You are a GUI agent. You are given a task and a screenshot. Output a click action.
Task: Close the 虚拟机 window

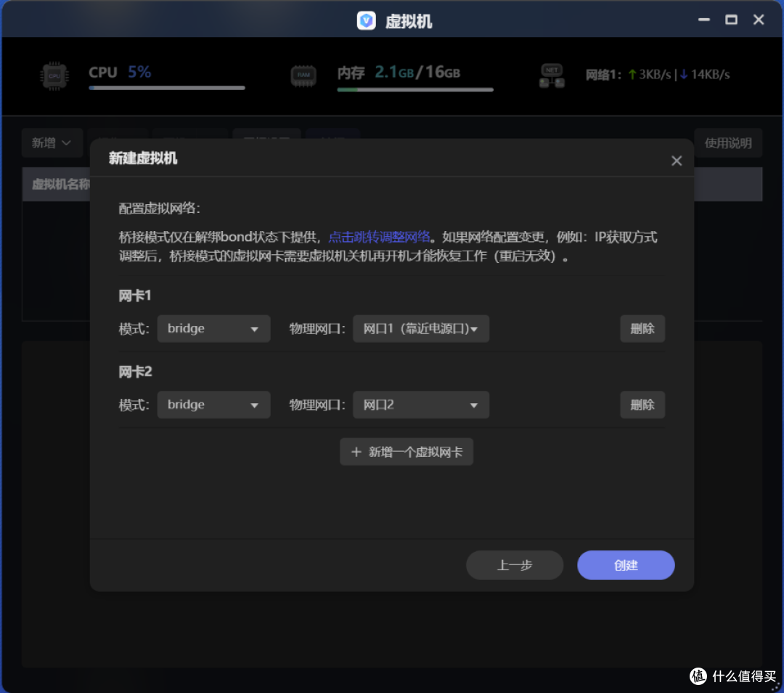759,20
